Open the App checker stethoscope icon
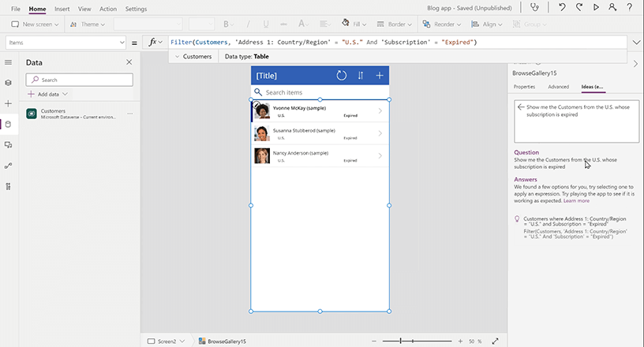Screen dimensions: 644x347 pyautogui.click(x=537, y=8)
